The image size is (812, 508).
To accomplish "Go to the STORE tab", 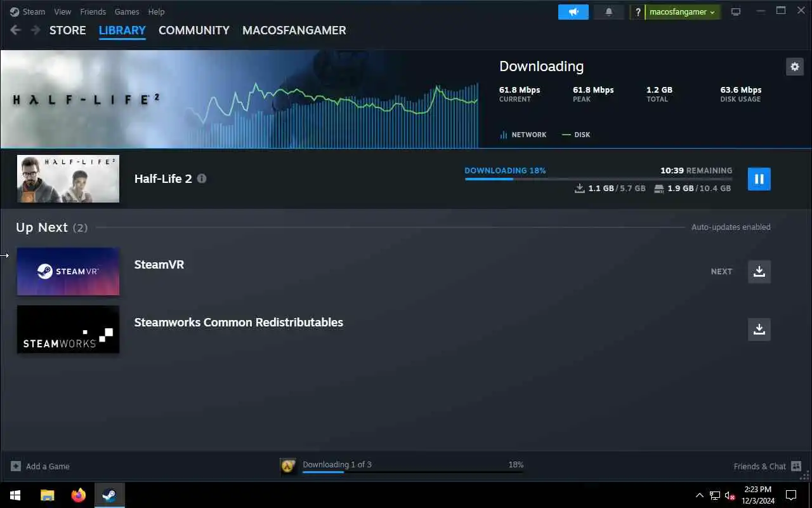I will point(67,30).
